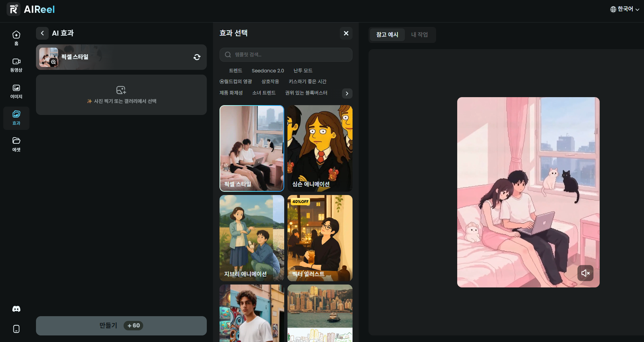Click the photo upload drop area
This screenshot has height=342, width=644.
pos(121,95)
